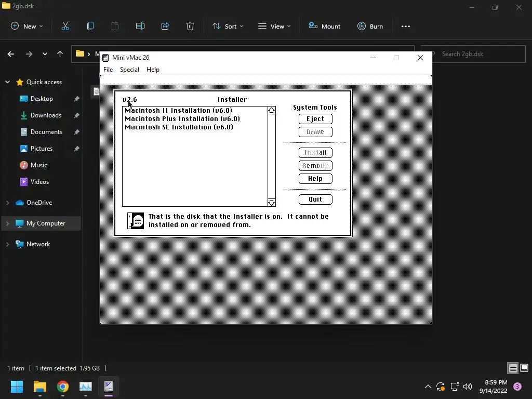This screenshot has width=532, height=399.
Task: Click the Mount button
Action: tap(324, 26)
